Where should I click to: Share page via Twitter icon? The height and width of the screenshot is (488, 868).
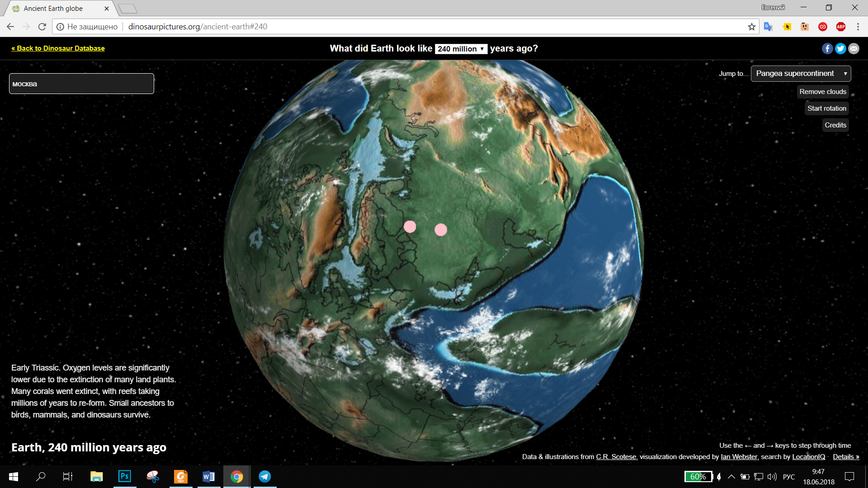pyautogui.click(x=840, y=49)
